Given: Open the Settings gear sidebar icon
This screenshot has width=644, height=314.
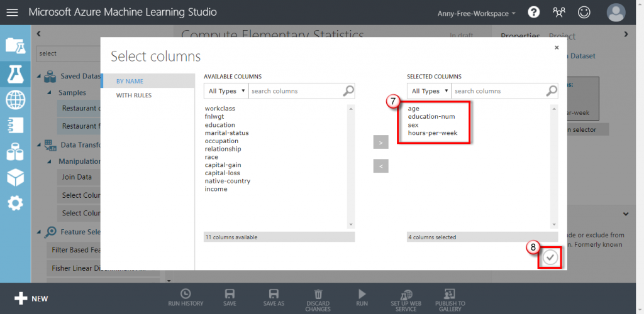Looking at the screenshot, I should click(x=16, y=203).
